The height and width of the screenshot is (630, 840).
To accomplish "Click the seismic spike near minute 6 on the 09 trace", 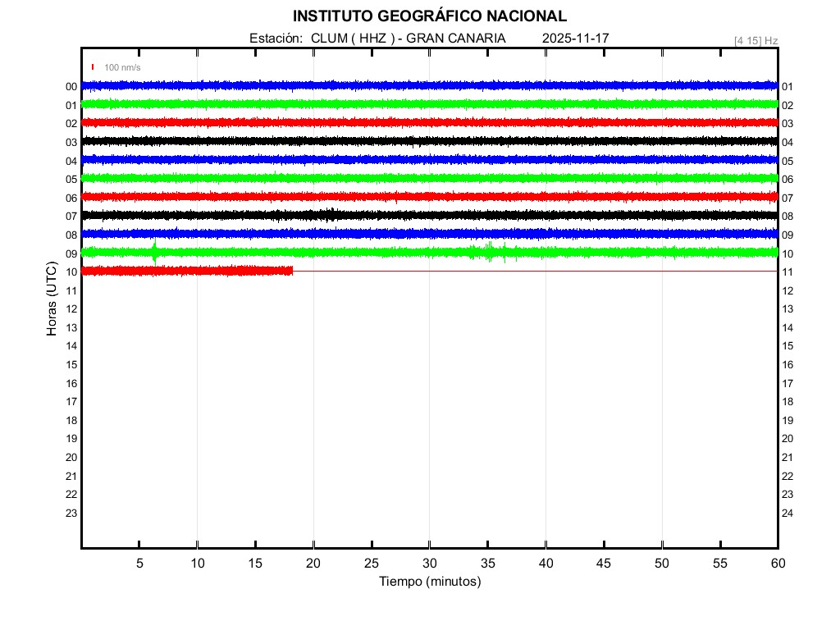I will point(154,252).
